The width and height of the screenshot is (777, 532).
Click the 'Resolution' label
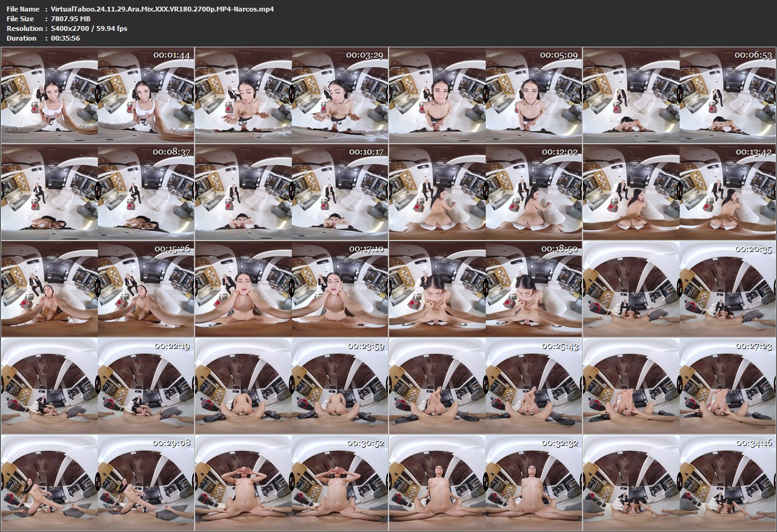[24, 28]
